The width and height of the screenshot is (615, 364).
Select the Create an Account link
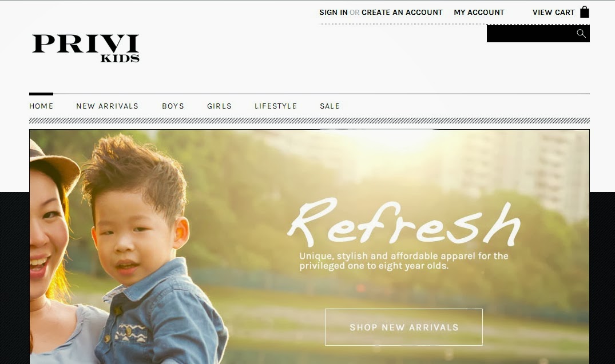(402, 13)
